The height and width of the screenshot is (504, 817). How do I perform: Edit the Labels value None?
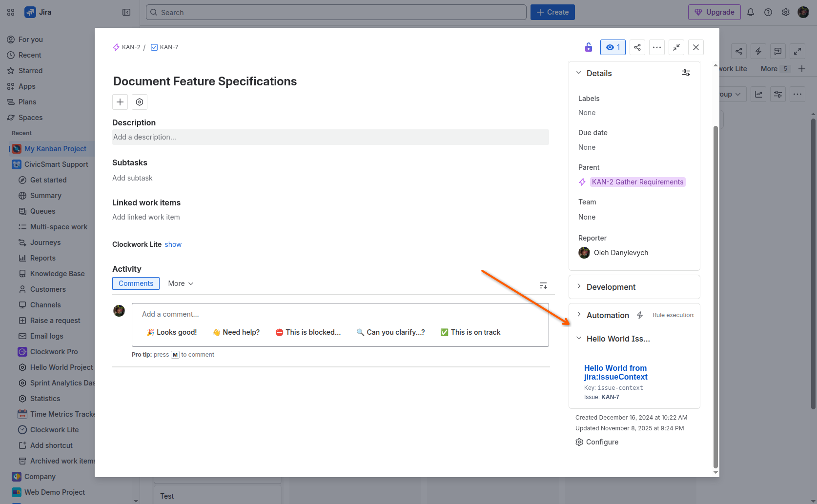coord(587,113)
